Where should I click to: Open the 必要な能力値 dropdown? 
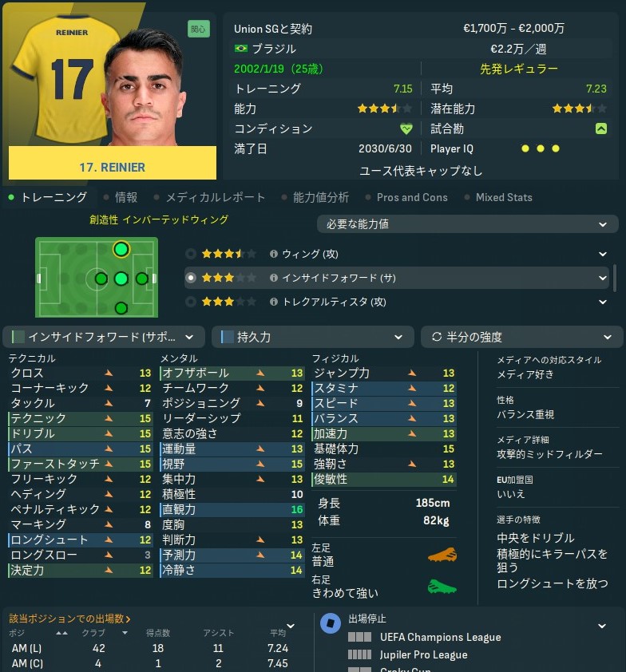pyautogui.click(x=467, y=224)
